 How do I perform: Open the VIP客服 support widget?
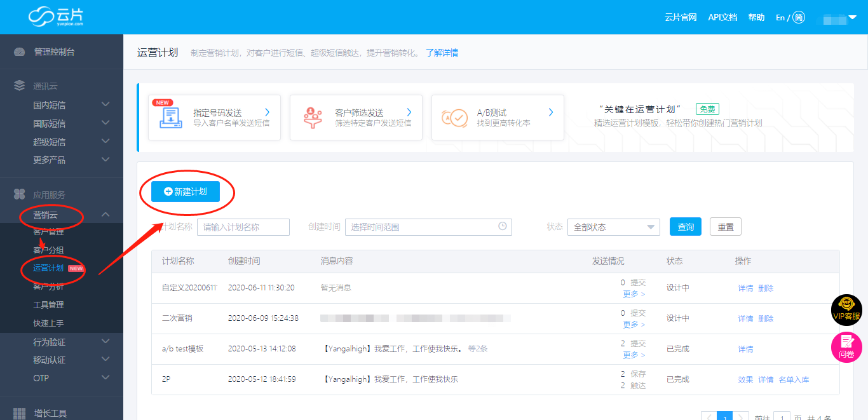846,310
